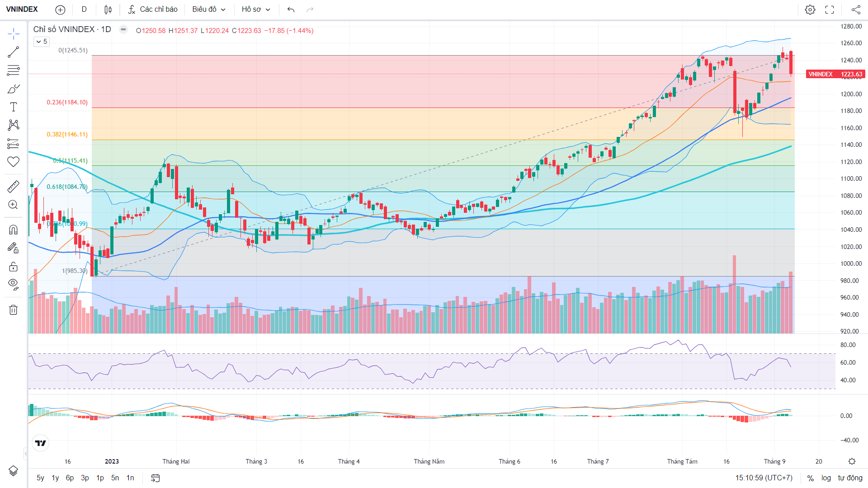Viewport: 868px width, 488px height.
Task: Open chart settings gear at top right
Action: point(810,9)
